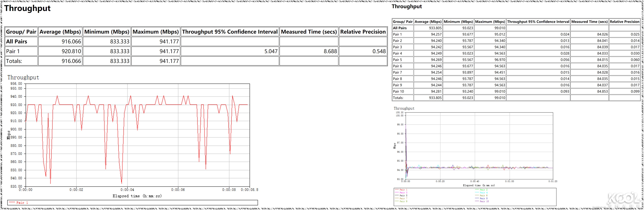644x210 pixels.
Task: Click the large 'Throughput' heading at top-left
Action: [x=28, y=8]
